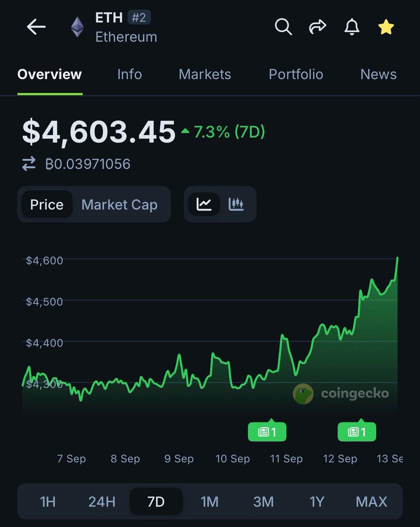Open news marker near 12 Sep
420x527 pixels.
[357, 432]
